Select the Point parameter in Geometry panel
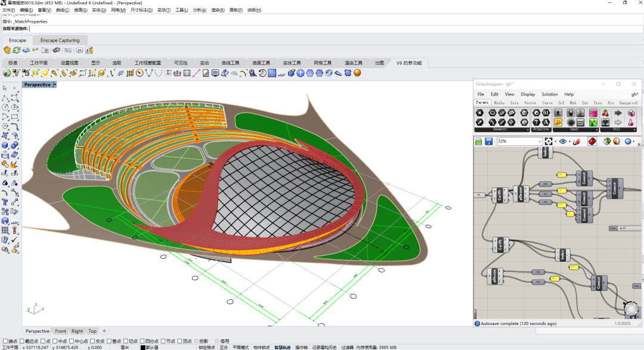The height and width of the screenshot is (350, 644). click(x=479, y=113)
